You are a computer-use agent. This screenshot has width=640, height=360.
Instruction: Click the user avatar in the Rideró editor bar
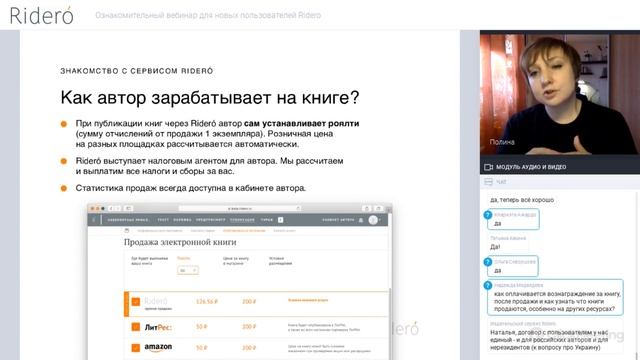point(373,220)
